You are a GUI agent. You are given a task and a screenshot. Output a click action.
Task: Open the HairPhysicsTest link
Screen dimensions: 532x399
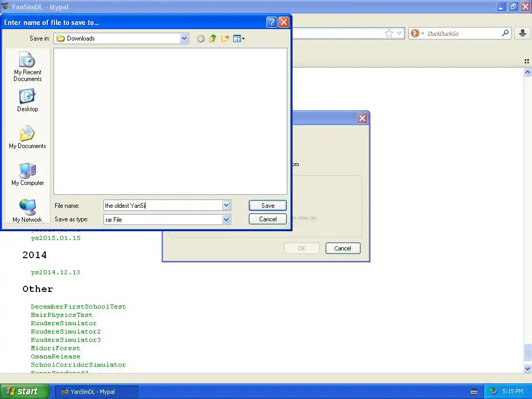point(62,315)
